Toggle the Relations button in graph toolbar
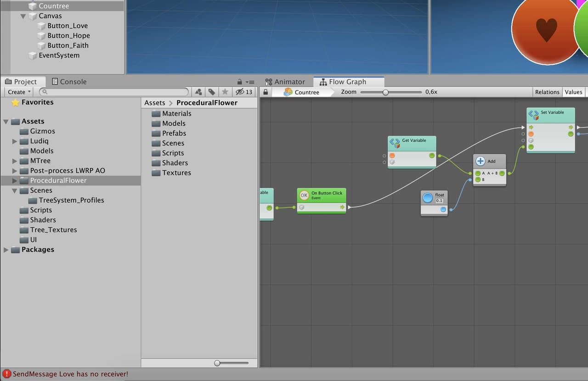The height and width of the screenshot is (381, 588). 547,92
